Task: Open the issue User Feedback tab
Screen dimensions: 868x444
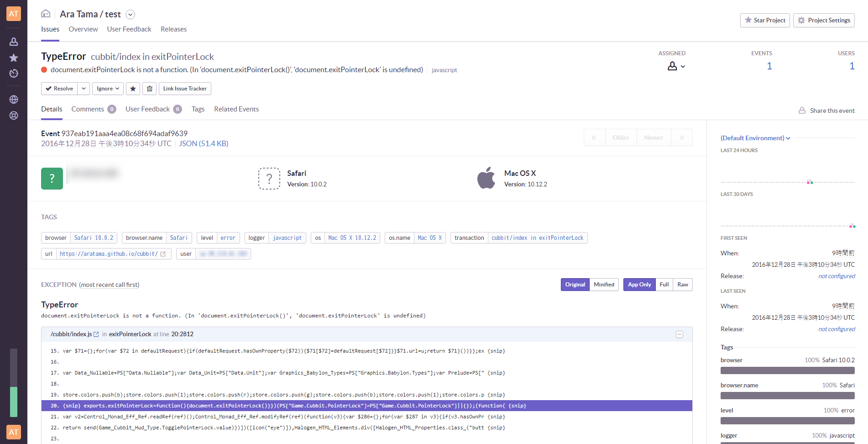Action: [153, 109]
